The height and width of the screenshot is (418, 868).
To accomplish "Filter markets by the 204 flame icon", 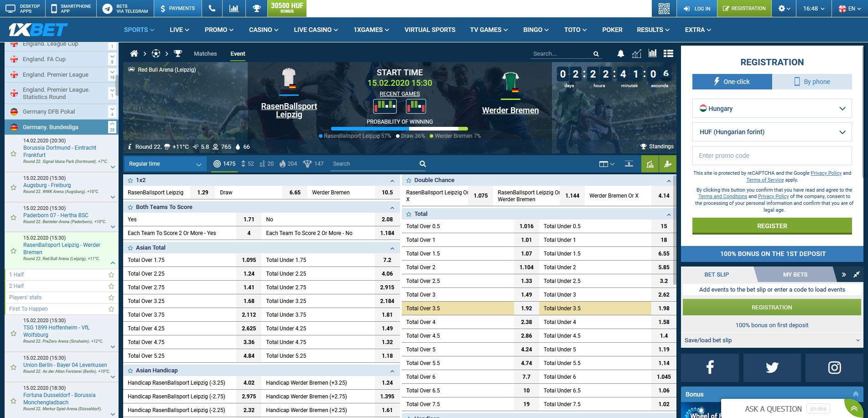I will (x=288, y=164).
